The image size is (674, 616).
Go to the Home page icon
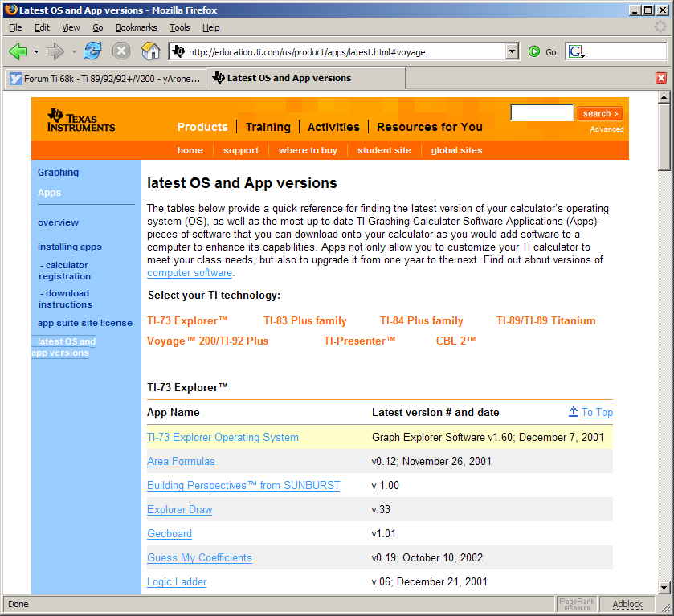(150, 51)
